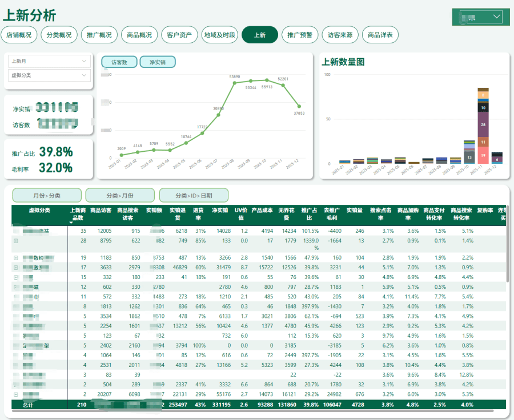Click the pink bar segment labeled 19
Image resolution: width=514 pixels, height=420 pixels.
[483, 155]
